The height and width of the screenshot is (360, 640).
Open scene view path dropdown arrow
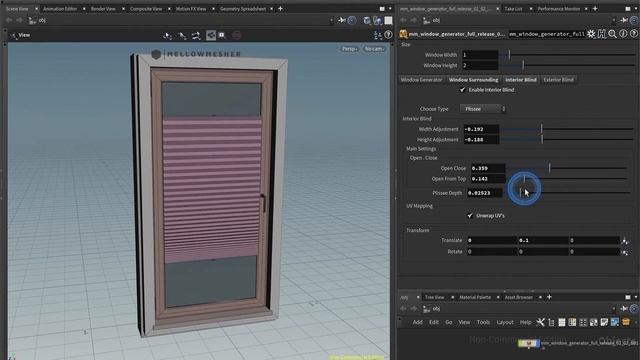(x=331, y=20)
